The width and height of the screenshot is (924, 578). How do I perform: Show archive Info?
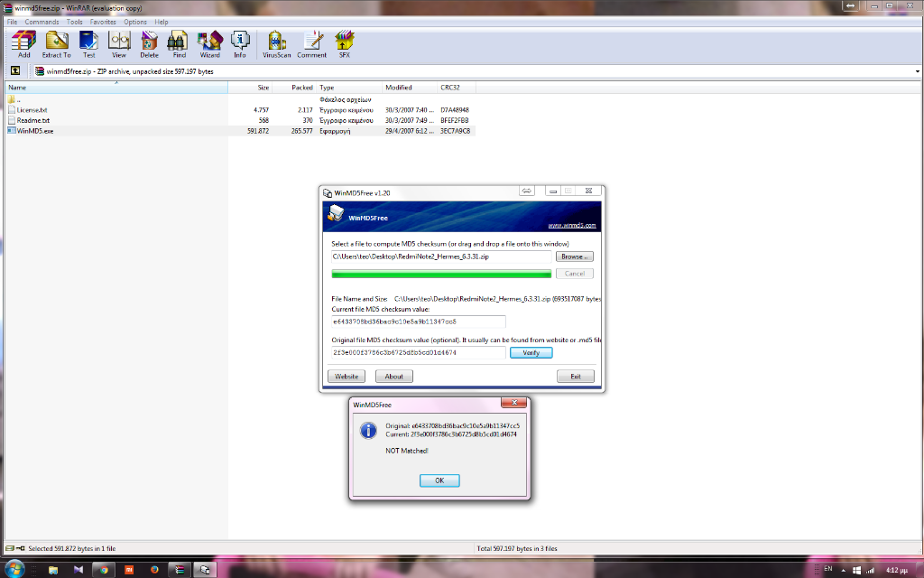240,45
